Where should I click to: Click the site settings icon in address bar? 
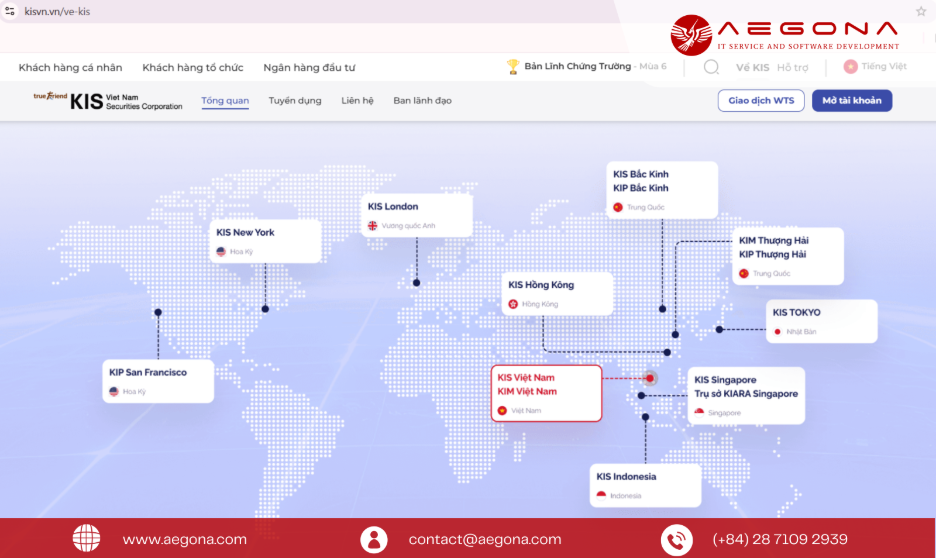click(x=10, y=11)
